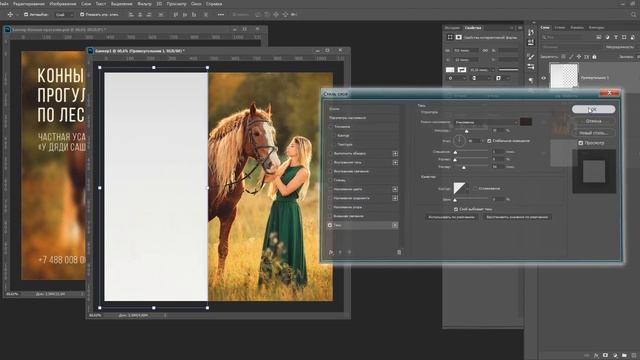Toggle the Тень effect checkbox
This screenshot has height=360, width=640.
pyautogui.click(x=330, y=225)
